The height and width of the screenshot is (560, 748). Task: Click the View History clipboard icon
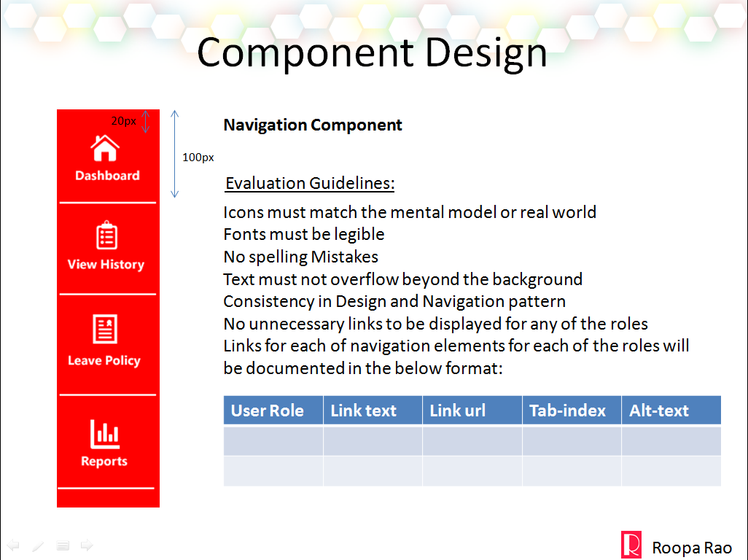click(x=107, y=235)
